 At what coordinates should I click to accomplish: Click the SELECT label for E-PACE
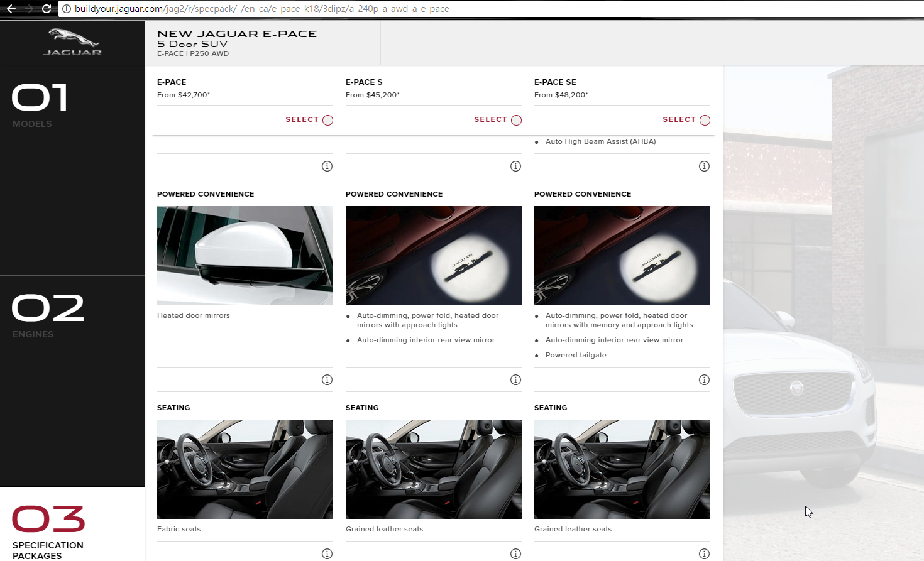(x=302, y=119)
